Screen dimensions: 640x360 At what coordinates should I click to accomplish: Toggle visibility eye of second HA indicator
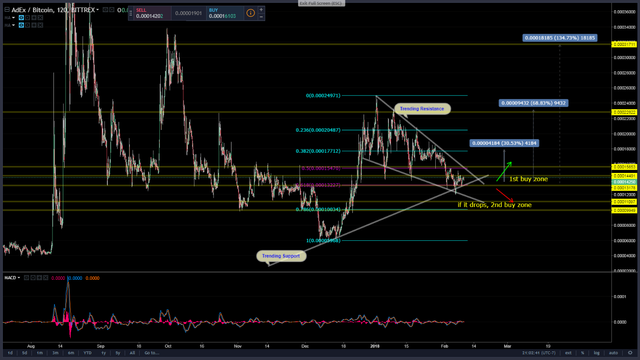click(21, 25)
